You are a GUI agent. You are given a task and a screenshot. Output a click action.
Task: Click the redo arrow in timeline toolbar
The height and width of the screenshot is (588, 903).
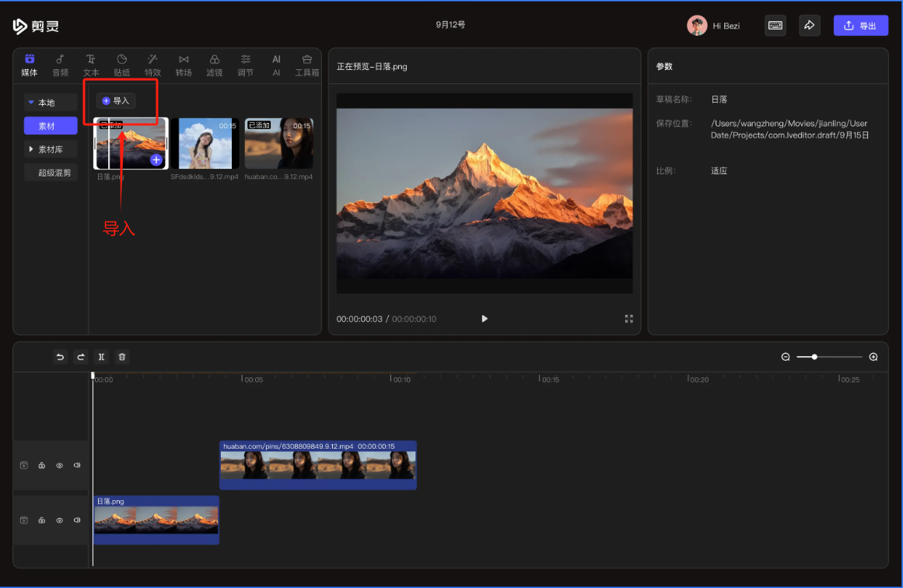(81, 357)
